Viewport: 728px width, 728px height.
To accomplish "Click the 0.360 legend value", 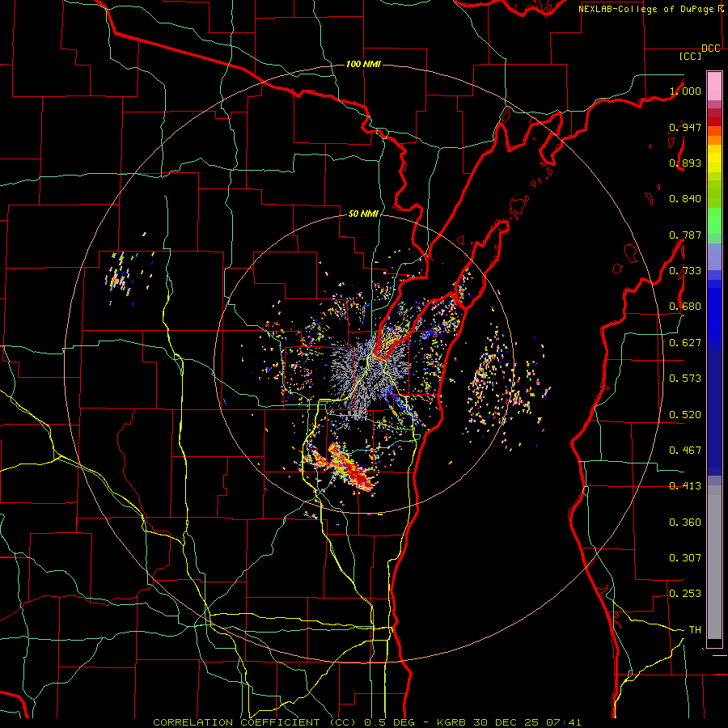I will click(685, 523).
